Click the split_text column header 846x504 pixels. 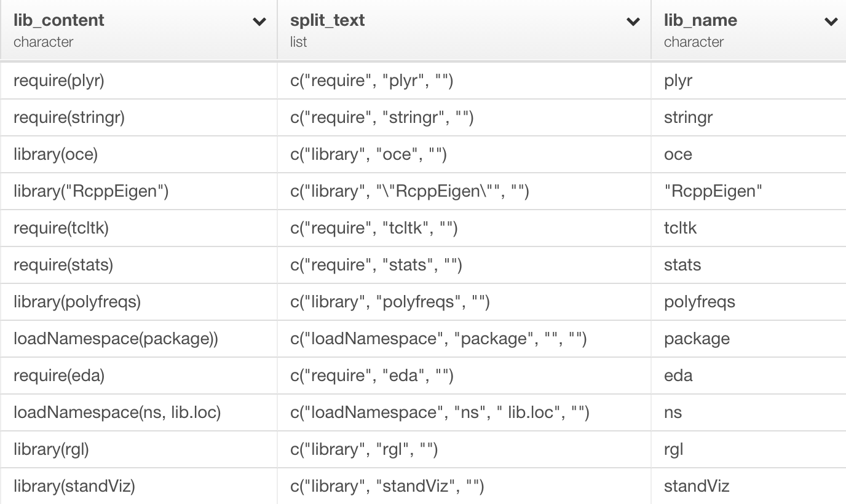point(327,20)
